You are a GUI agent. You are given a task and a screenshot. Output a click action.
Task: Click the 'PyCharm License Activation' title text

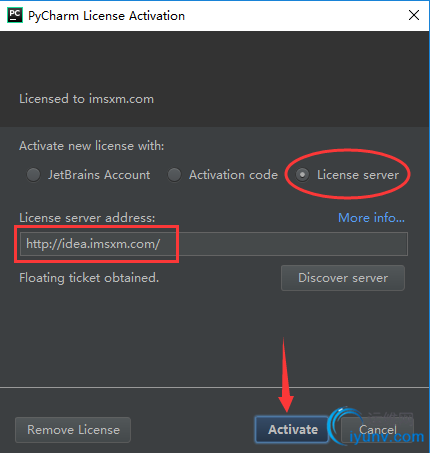coord(106,16)
